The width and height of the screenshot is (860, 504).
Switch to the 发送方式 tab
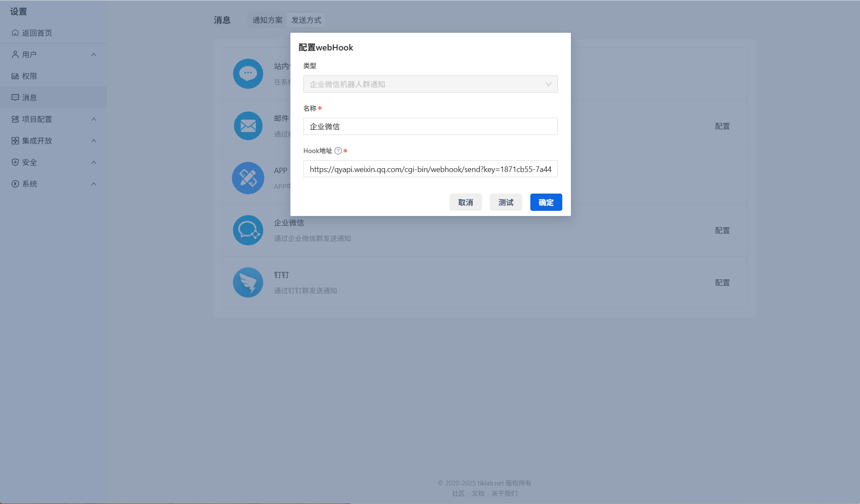(x=306, y=20)
